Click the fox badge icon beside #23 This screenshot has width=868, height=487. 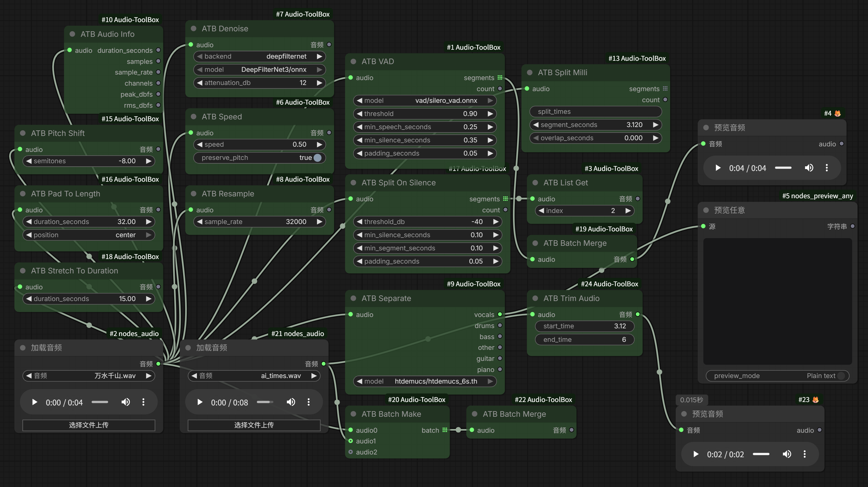point(815,400)
